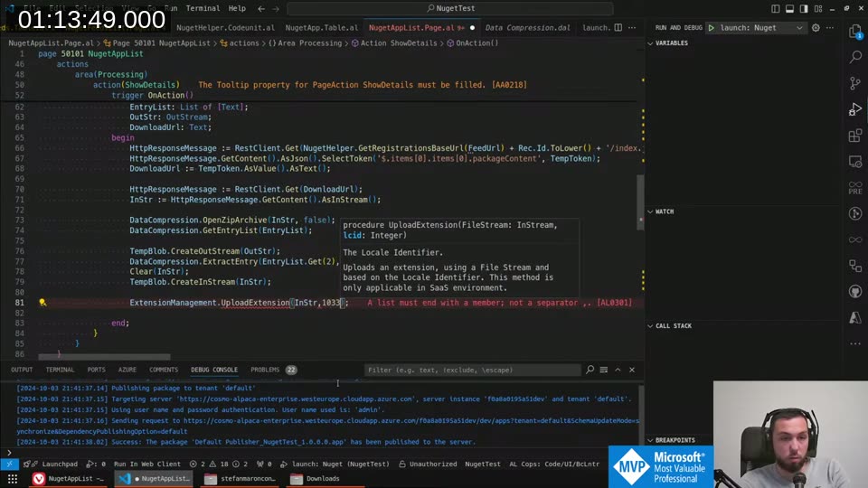Open the Source Control view
The width and height of the screenshot is (868, 488).
(855, 83)
